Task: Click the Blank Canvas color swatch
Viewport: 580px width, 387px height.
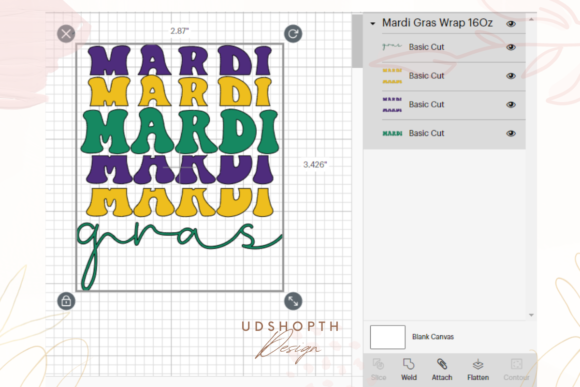Action: point(388,337)
